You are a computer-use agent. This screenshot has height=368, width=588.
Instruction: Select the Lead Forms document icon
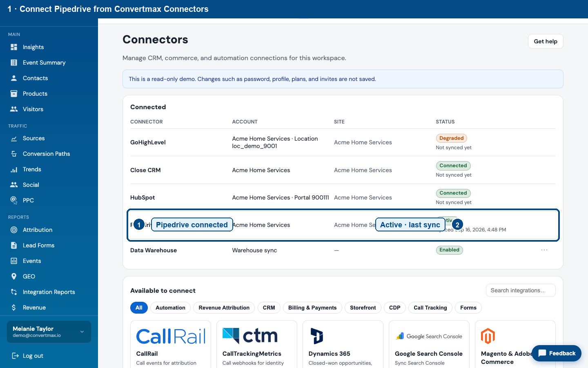coord(14,245)
